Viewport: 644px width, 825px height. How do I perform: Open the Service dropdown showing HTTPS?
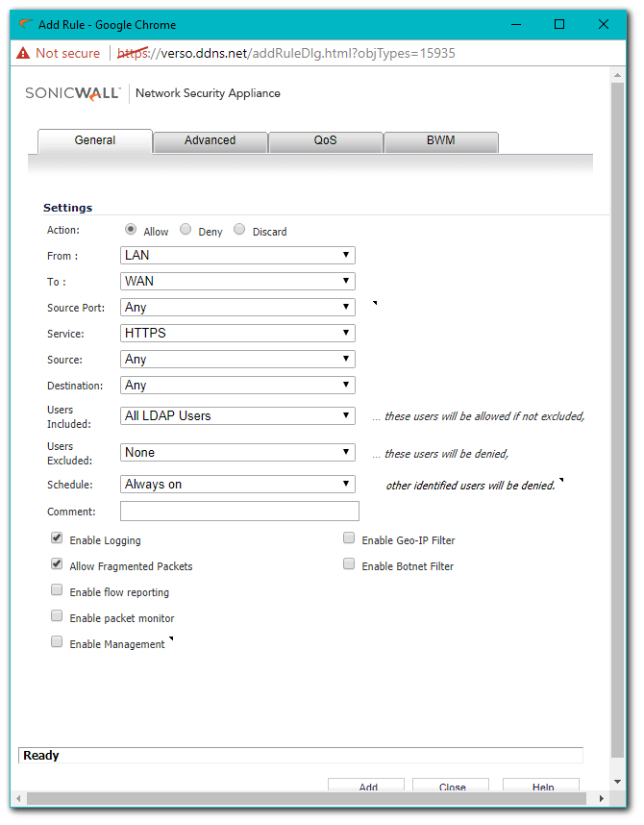237,334
